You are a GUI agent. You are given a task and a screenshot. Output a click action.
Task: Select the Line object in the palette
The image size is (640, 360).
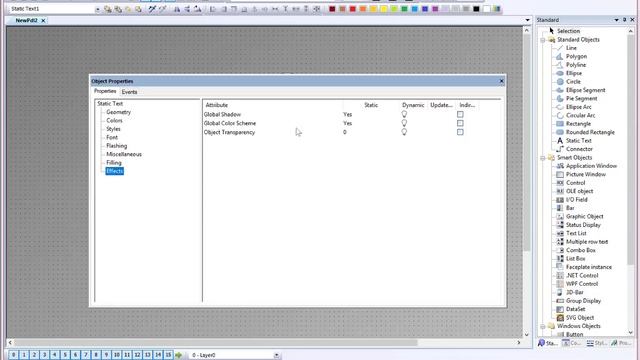tap(571, 48)
